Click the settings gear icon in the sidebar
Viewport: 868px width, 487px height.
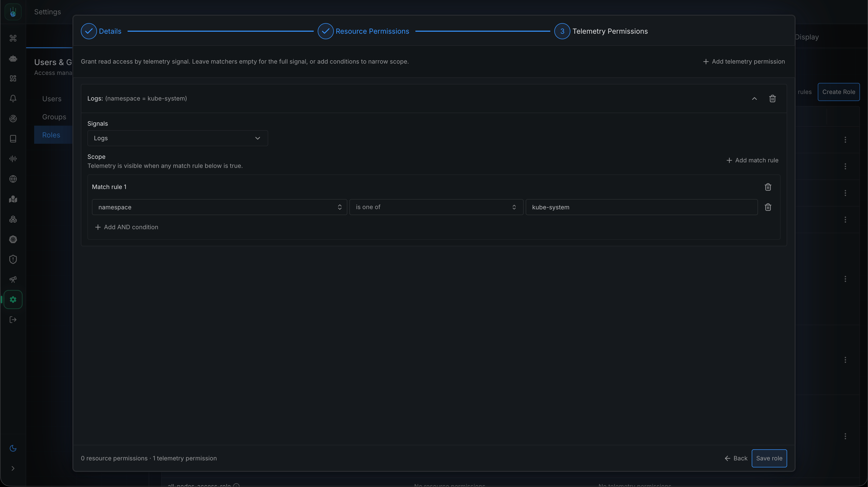click(13, 300)
